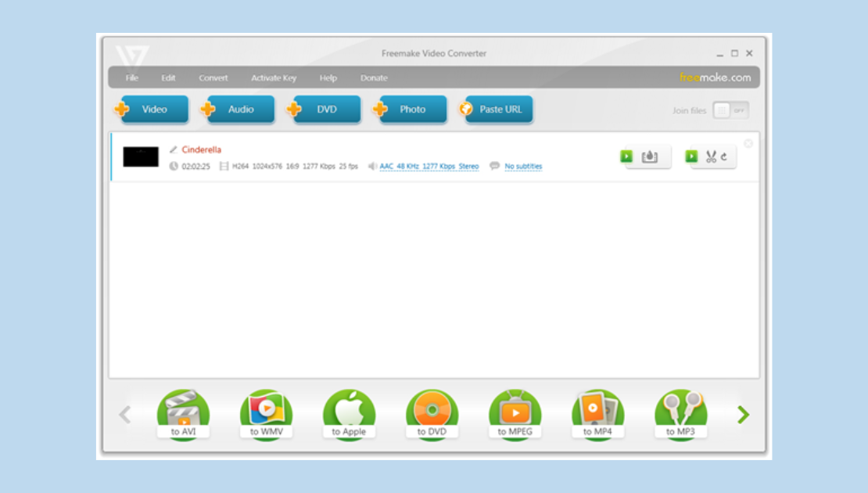Viewport: 868px width, 493px height.
Task: Choose the to MP4 output format
Action: click(x=598, y=415)
